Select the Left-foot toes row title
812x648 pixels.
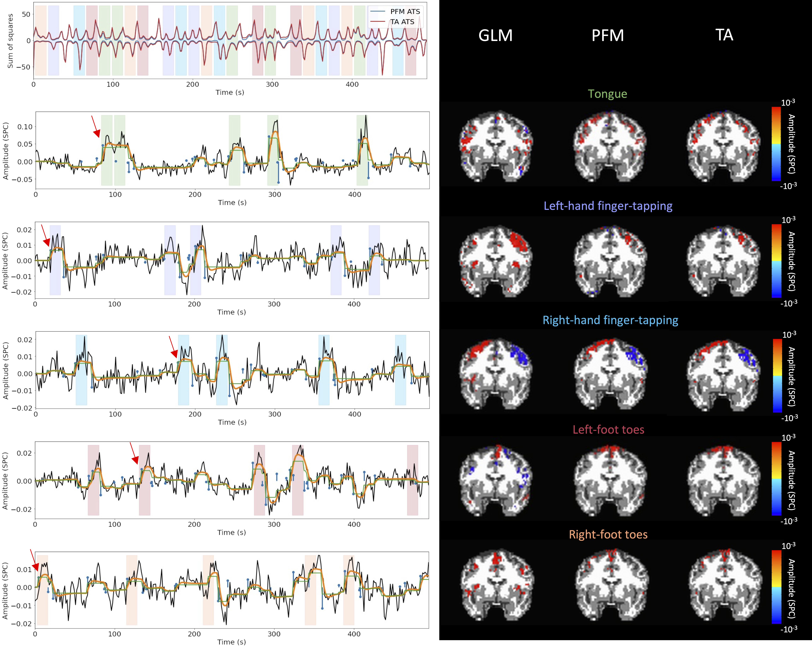point(608,430)
